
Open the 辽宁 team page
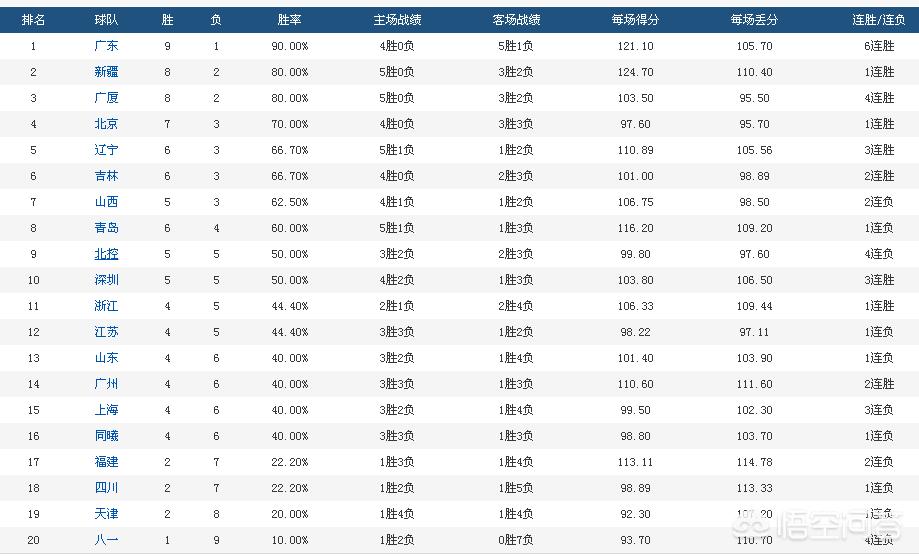(107, 150)
